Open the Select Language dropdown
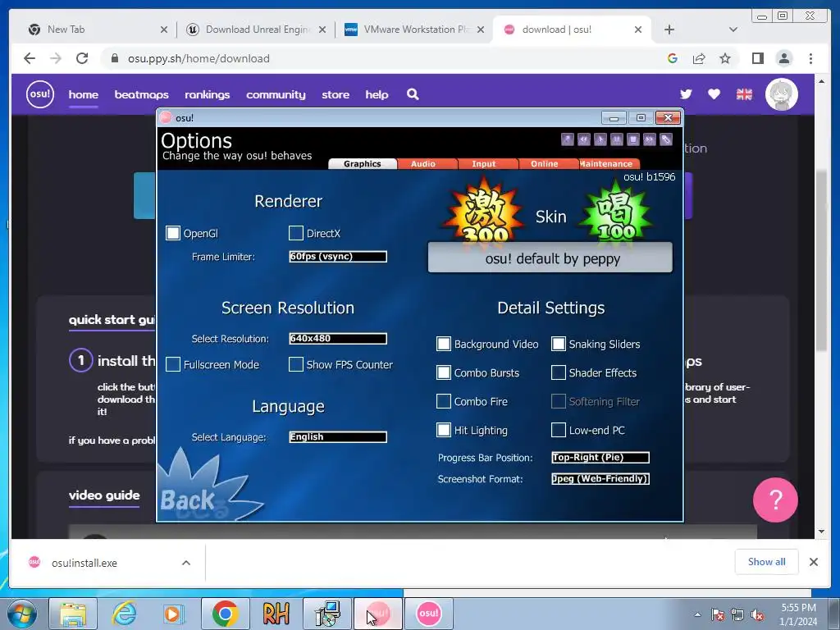This screenshot has height=630, width=840. pos(338,437)
